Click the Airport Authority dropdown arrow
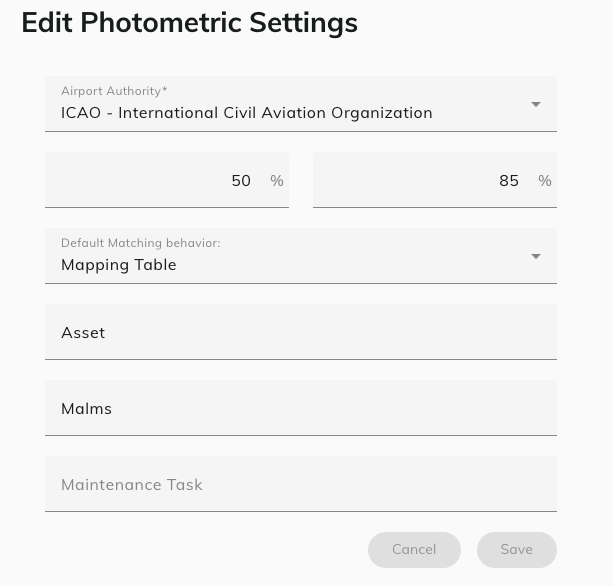The height and width of the screenshot is (586, 613). pyautogui.click(x=536, y=104)
